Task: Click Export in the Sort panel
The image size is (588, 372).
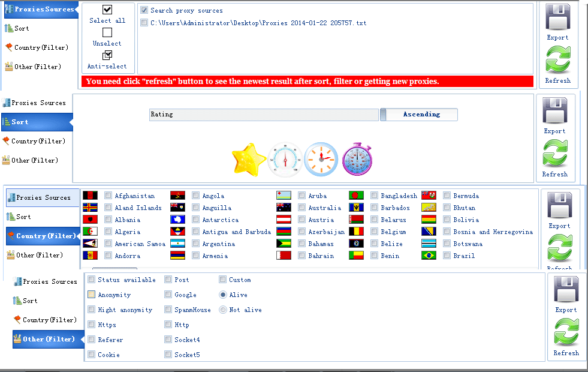Action: pos(554,116)
